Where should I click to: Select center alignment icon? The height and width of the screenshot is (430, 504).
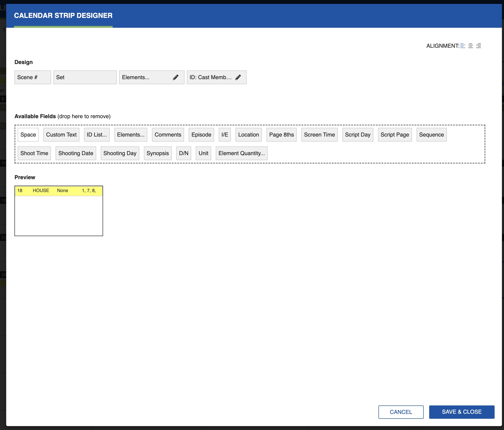[x=471, y=46]
